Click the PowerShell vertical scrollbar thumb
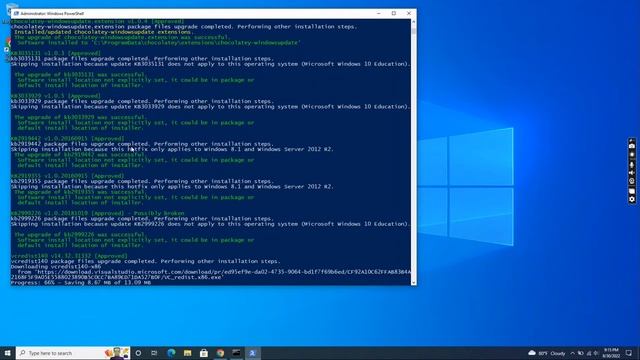This screenshot has height=360, width=640. pyautogui.click(x=414, y=31)
